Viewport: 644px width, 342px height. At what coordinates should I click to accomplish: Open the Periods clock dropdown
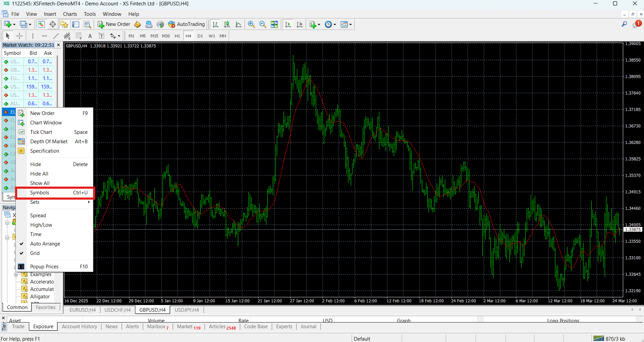pyautogui.click(x=335, y=24)
